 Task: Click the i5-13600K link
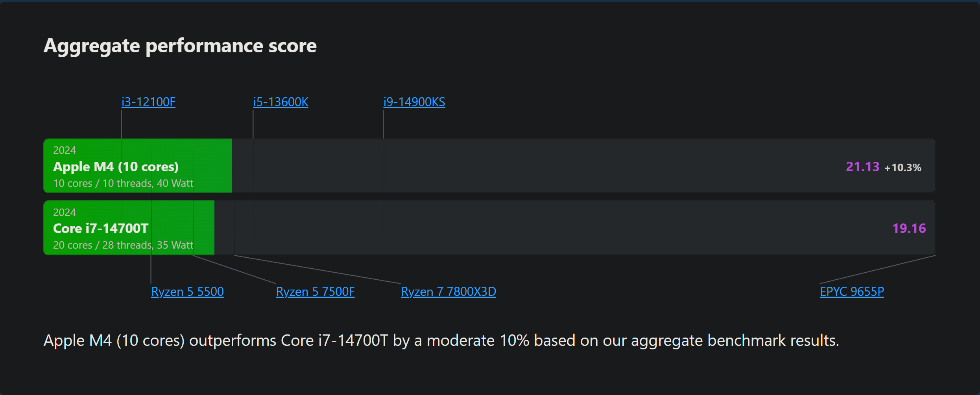point(281,102)
